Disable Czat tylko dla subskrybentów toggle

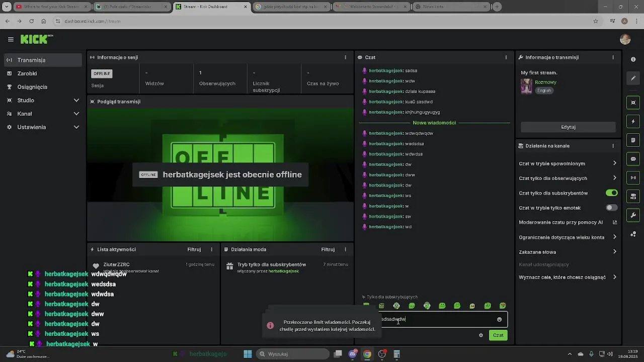[611, 193]
